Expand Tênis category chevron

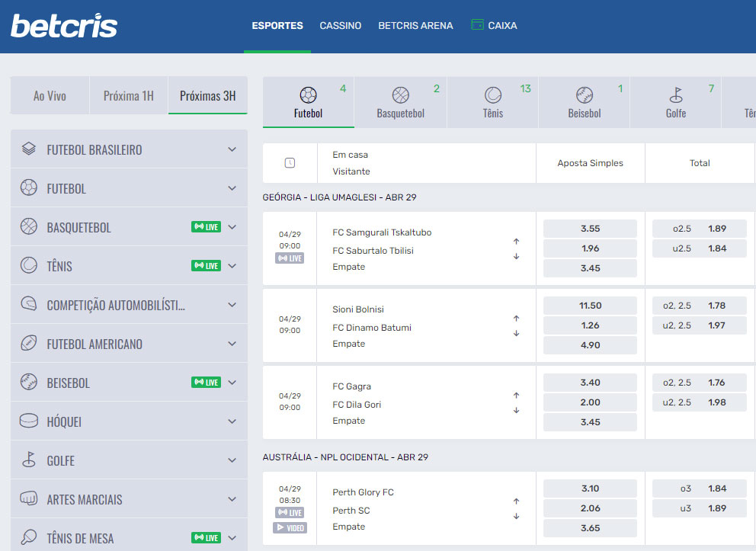[232, 266]
